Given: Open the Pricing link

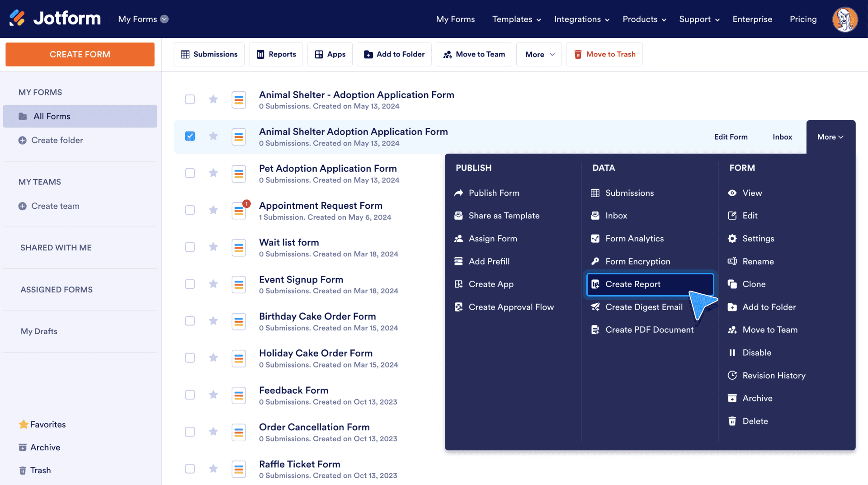Looking at the screenshot, I should click(x=803, y=19).
